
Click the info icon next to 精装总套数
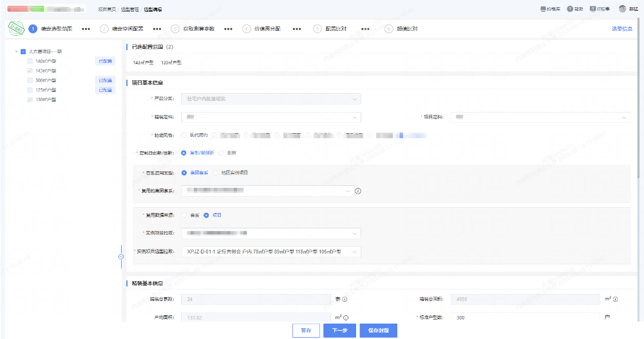click(345, 299)
